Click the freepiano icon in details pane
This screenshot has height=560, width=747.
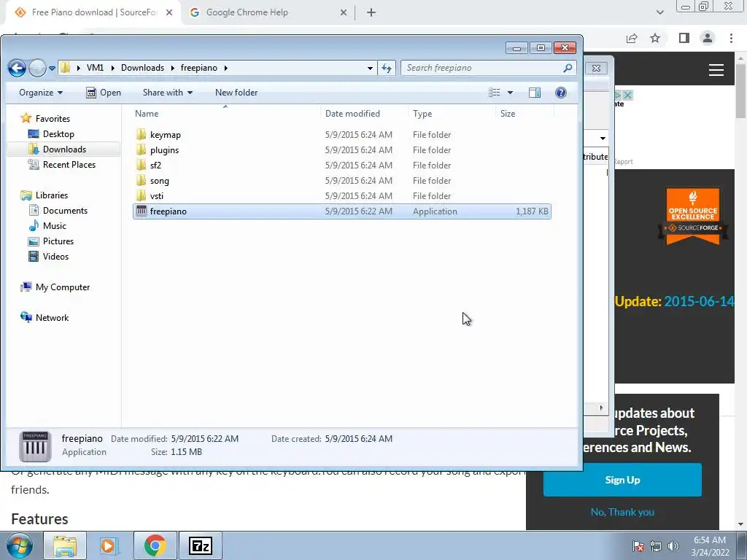click(35, 446)
